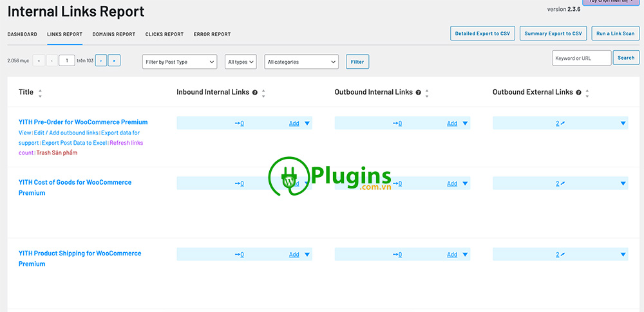Viewport: 644px width, 312px height.
Task: Open Filter by Post Type dropdown
Action: (x=180, y=62)
